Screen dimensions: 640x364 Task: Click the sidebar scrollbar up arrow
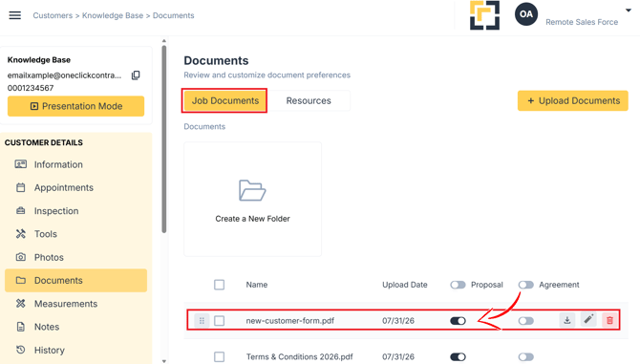[x=164, y=41]
